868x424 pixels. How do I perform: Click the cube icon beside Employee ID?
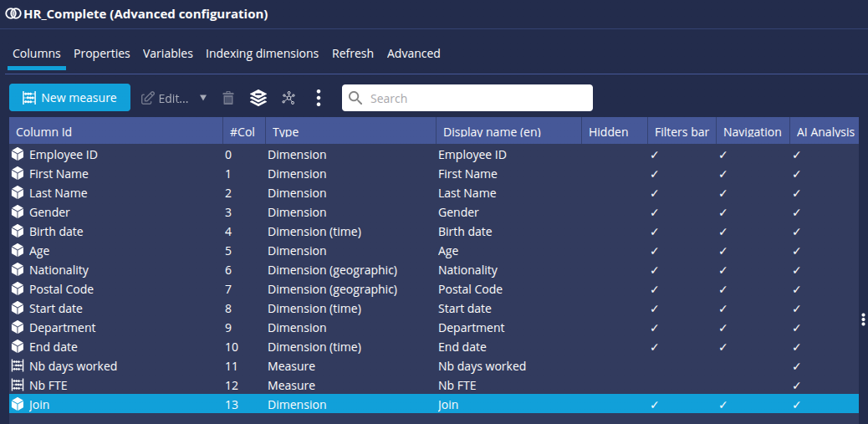point(18,155)
